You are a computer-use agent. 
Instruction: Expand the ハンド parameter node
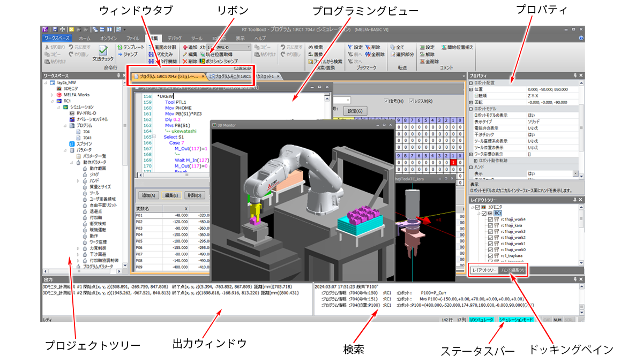[78, 181]
